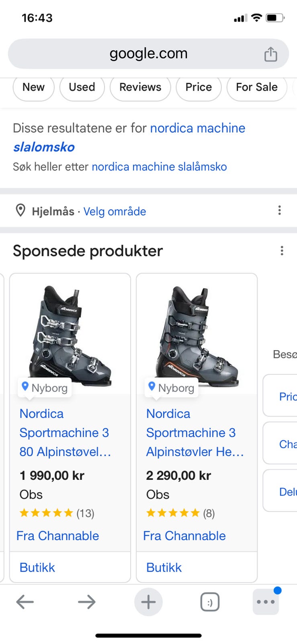Open options for the location row
Screen dimensions: 297x644
tap(280, 210)
